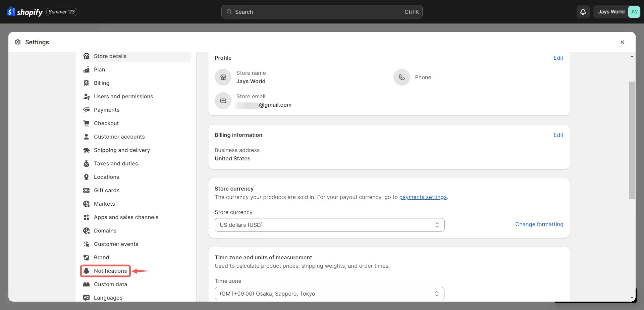Click the scrollbar down arrow
The image size is (644, 310).
click(x=632, y=298)
